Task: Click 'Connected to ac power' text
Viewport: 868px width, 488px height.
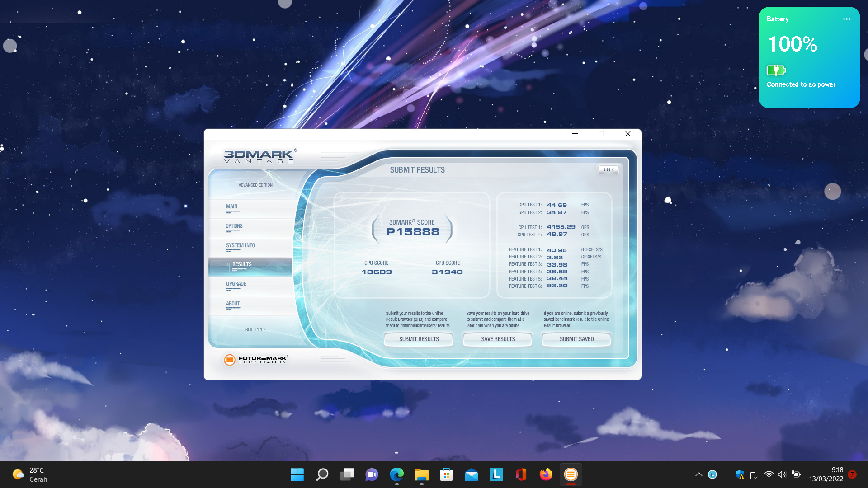Action: pyautogui.click(x=801, y=84)
